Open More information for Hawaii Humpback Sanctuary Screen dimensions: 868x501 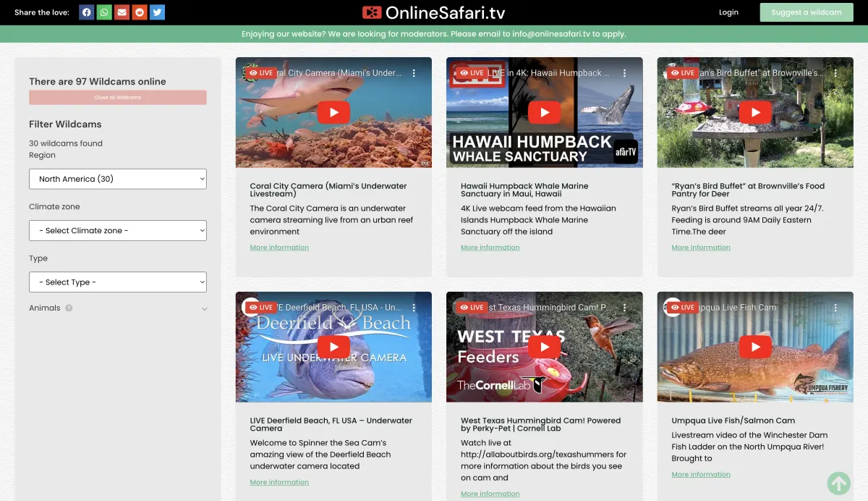(490, 248)
